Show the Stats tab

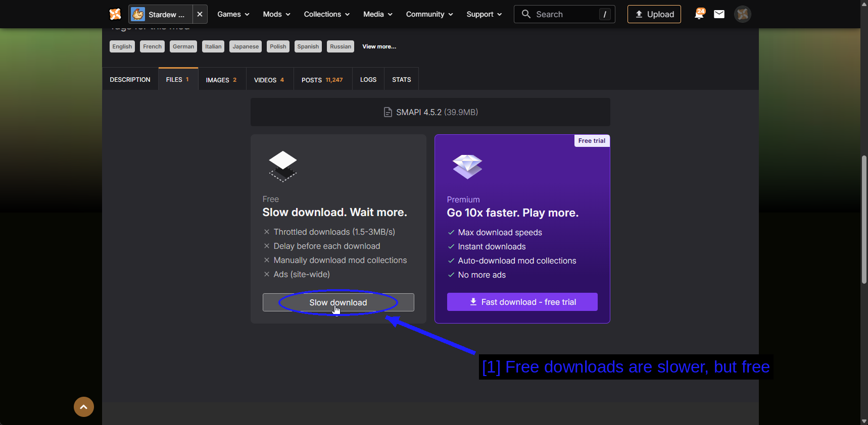tap(402, 80)
